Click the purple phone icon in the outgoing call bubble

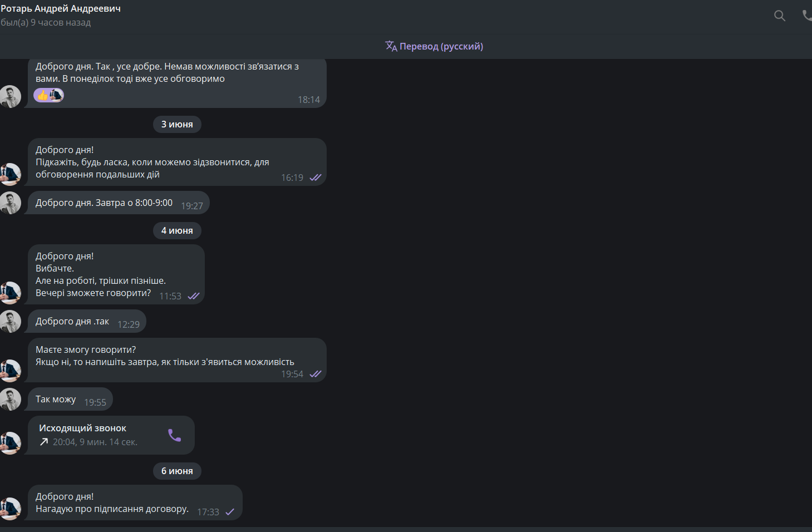pos(175,435)
